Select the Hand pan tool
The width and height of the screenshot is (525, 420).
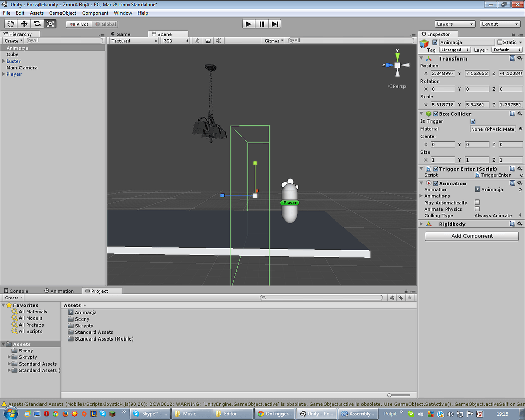[10, 24]
